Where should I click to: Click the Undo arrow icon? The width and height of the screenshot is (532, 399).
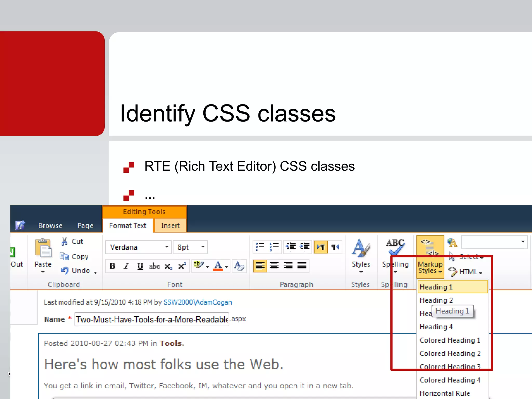click(64, 271)
